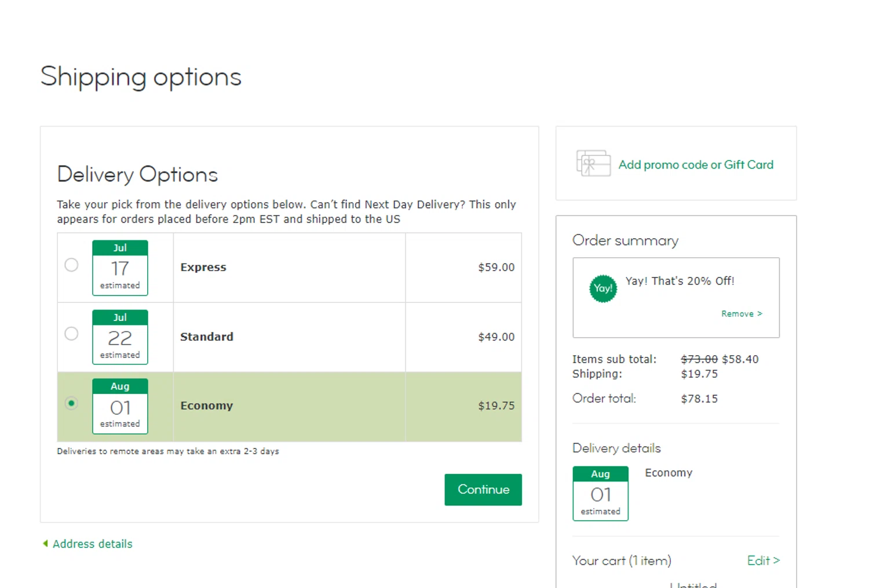Viewport: 869px width, 588px height.
Task: Click the gift card icon
Action: 593,163
